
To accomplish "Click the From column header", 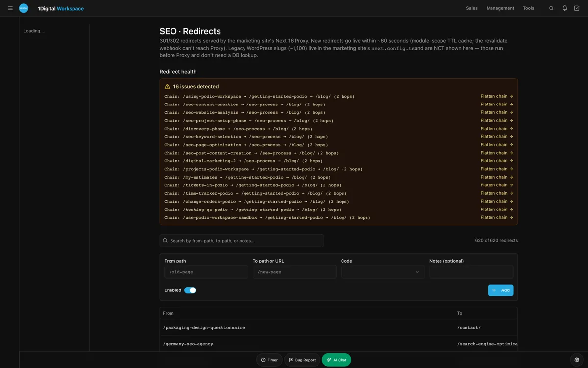I will (168, 313).
